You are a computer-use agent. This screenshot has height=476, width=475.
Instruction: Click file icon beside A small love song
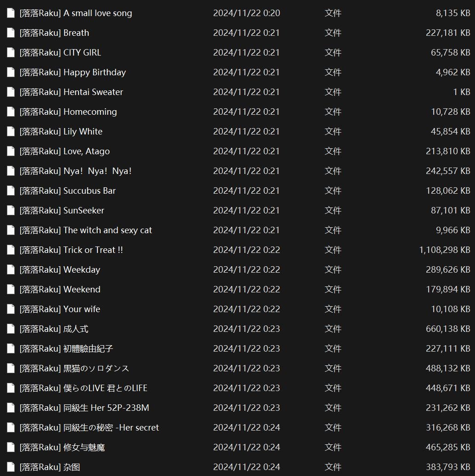tap(11, 13)
